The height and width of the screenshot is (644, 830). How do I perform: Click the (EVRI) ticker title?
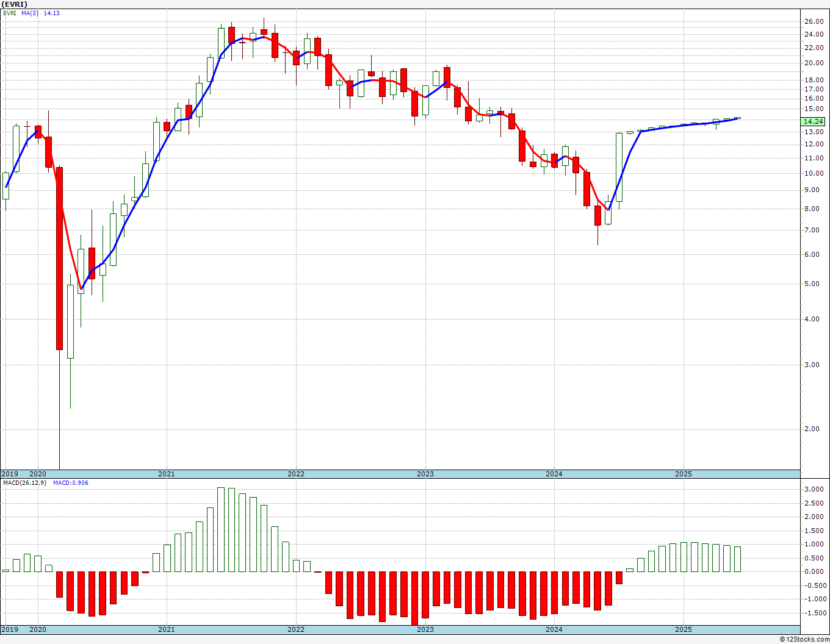[13, 4]
